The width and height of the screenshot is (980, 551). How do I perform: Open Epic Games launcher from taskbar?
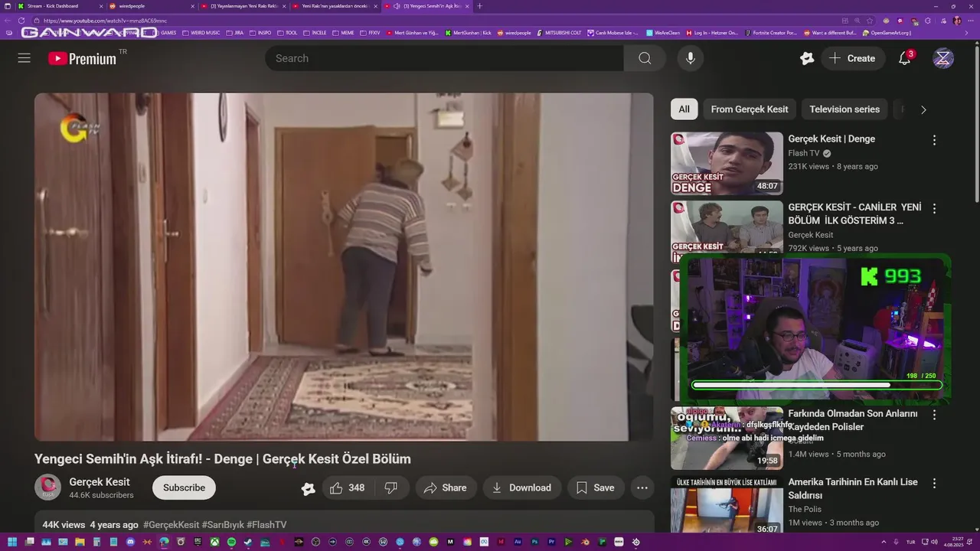click(198, 543)
